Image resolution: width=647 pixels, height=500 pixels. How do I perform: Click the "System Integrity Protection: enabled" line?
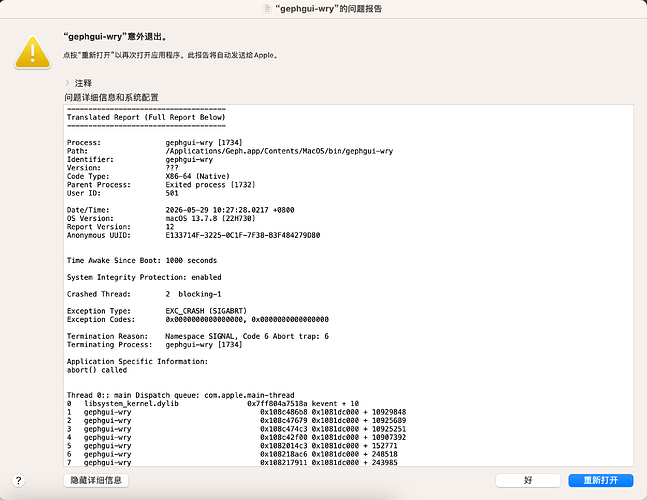[144, 277]
